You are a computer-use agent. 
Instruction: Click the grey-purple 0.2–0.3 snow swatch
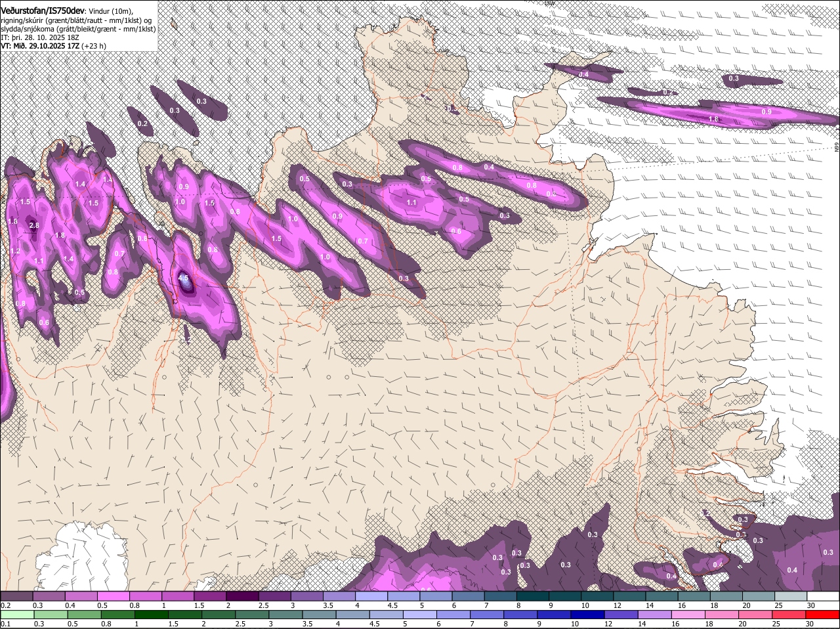tap(17, 596)
